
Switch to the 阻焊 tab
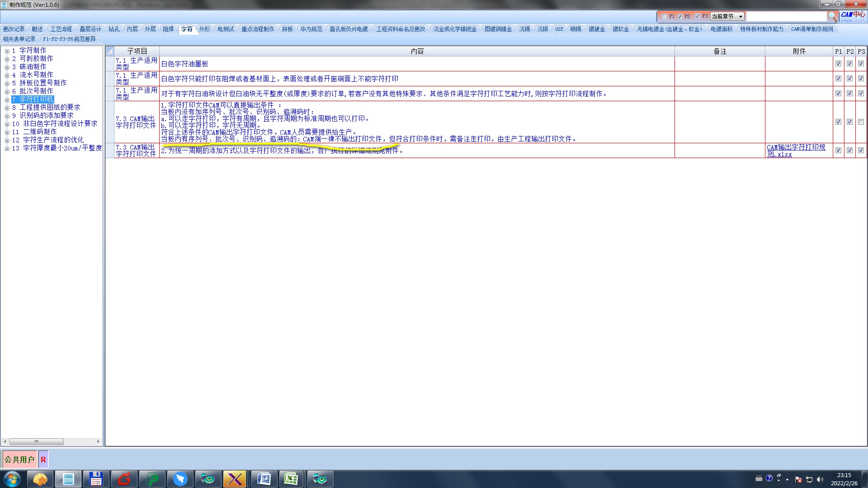pyautogui.click(x=168, y=29)
